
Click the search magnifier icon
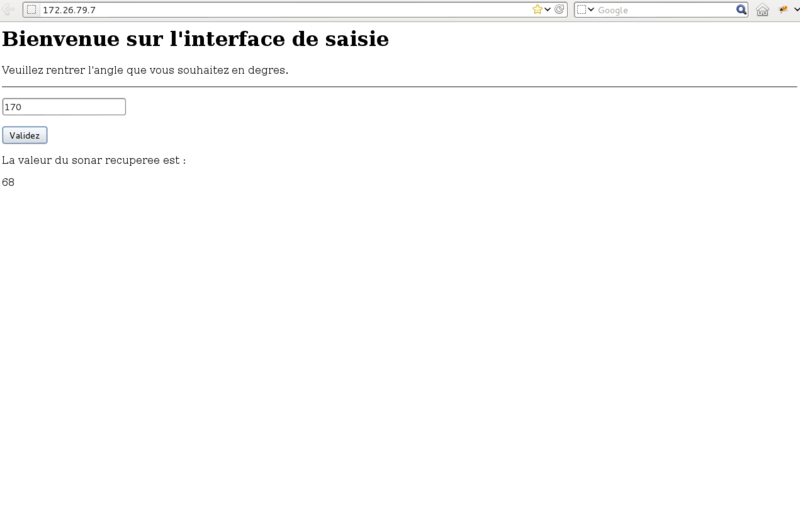click(x=741, y=10)
